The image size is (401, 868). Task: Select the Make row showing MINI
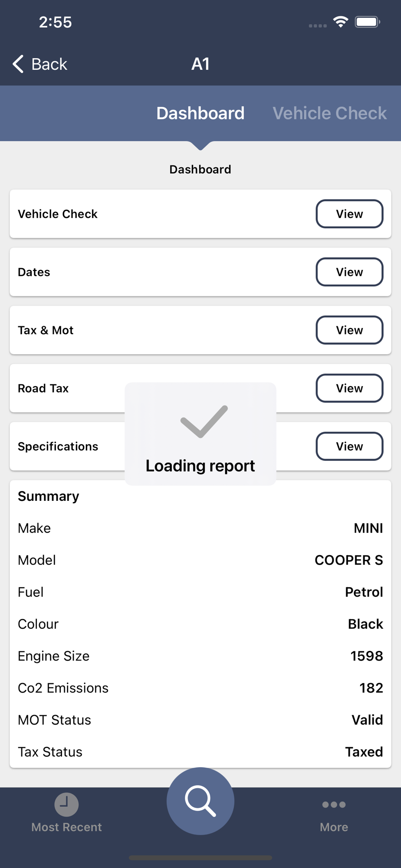click(200, 528)
